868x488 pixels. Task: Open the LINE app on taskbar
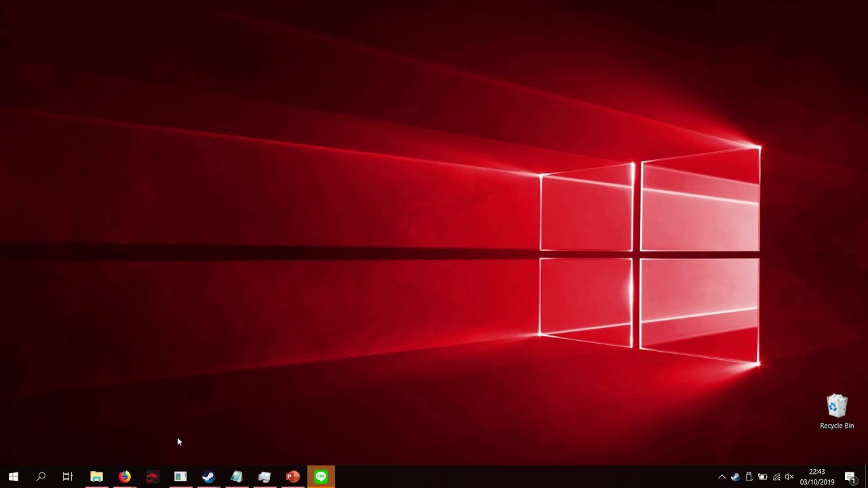tap(321, 477)
